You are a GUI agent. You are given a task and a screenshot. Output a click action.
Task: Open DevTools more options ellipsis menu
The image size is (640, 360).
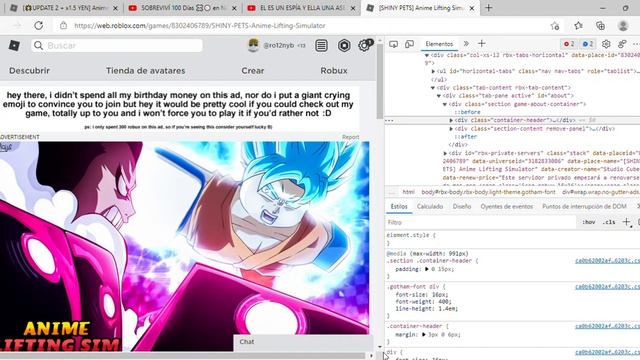[636, 44]
